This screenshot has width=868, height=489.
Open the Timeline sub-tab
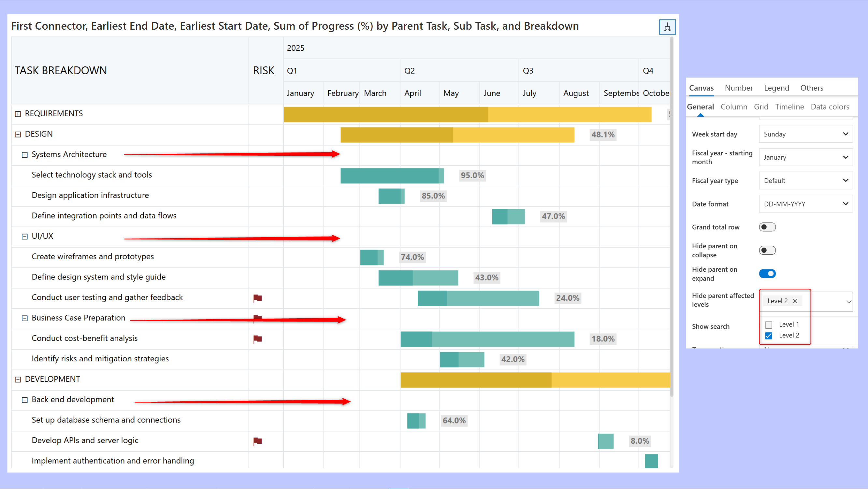click(x=789, y=107)
